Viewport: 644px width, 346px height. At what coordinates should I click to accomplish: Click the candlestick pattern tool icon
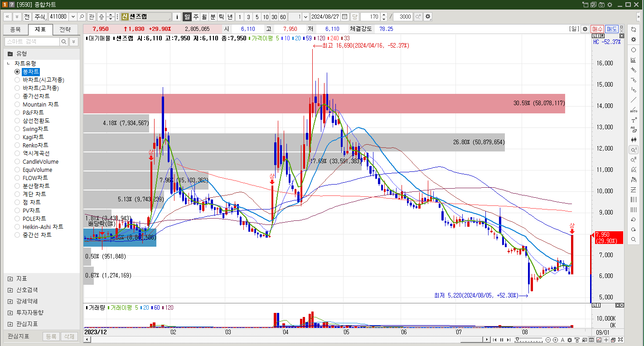click(x=634, y=140)
